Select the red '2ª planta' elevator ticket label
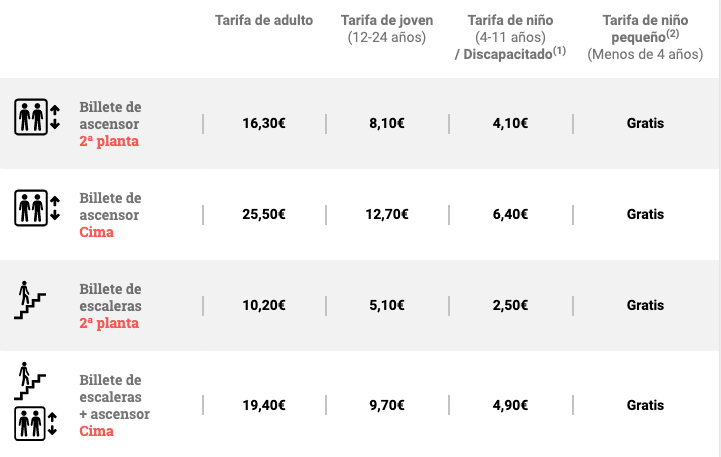Image resolution: width=721 pixels, height=457 pixels. click(x=109, y=141)
